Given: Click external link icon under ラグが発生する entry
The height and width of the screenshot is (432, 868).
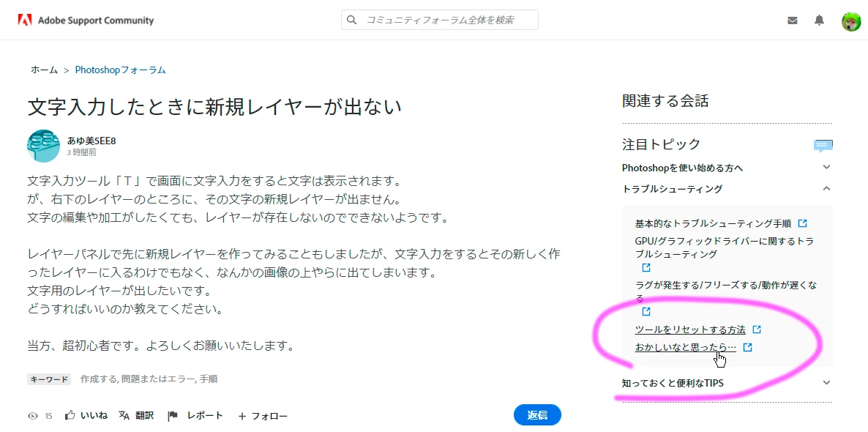Looking at the screenshot, I should point(646,311).
